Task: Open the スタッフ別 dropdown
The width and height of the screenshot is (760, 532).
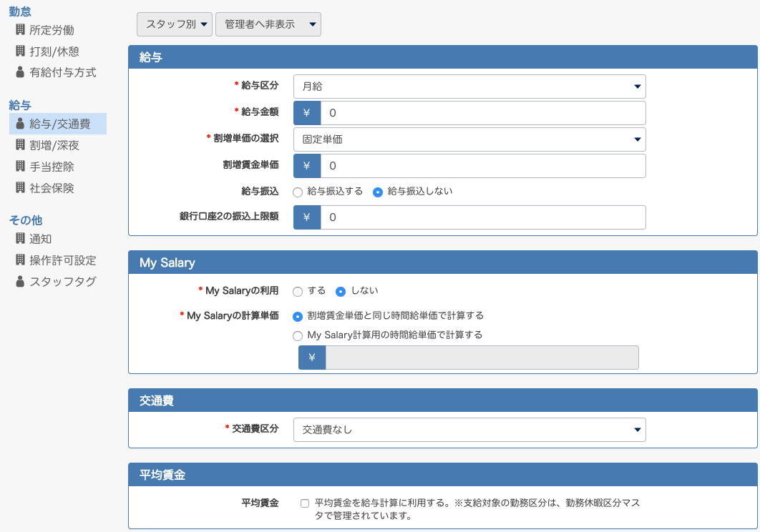Action: click(x=175, y=24)
